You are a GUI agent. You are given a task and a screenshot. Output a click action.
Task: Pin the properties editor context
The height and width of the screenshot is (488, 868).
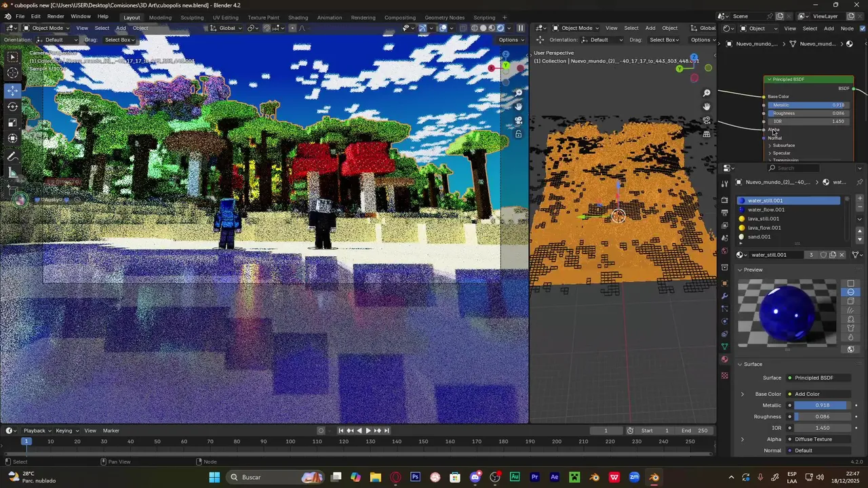tap(860, 182)
